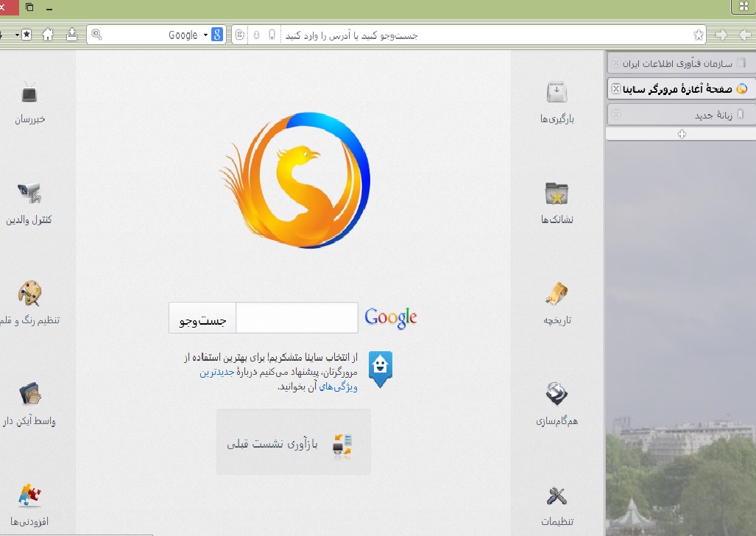The image size is (756, 536).
Task: Open the icon interface (واسط آیکن دار) icon
Action: pos(30,394)
